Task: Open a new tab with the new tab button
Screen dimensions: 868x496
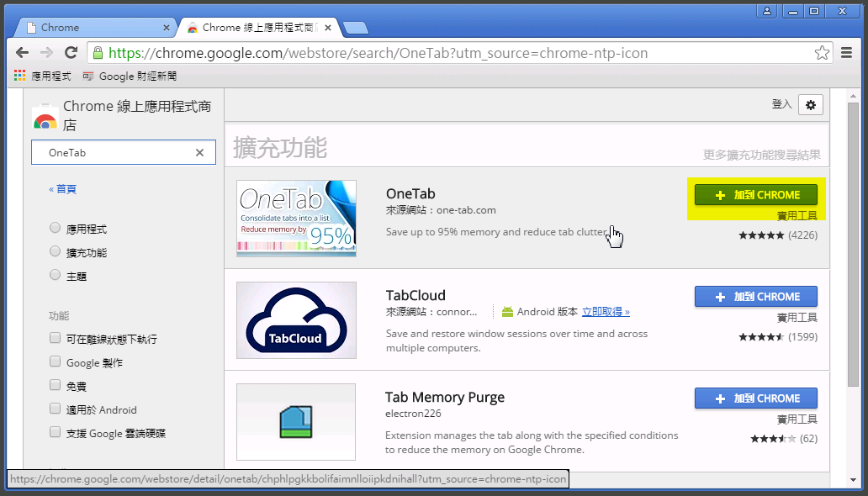Action: (x=355, y=28)
